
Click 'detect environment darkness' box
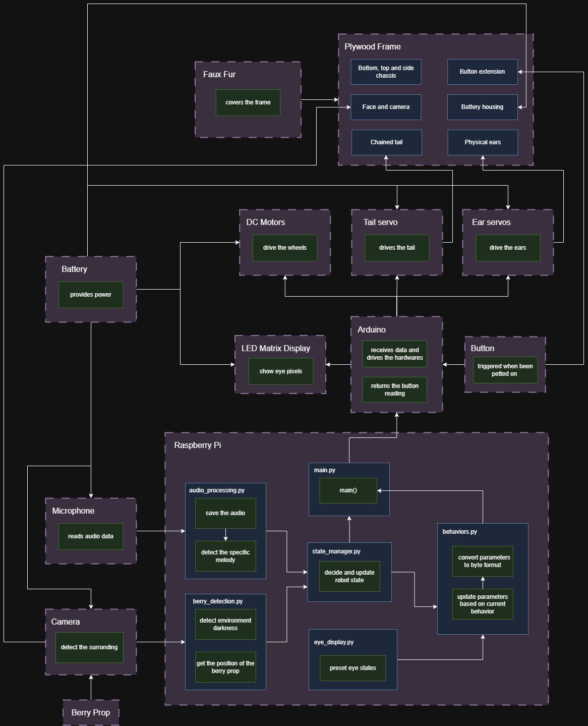225,624
